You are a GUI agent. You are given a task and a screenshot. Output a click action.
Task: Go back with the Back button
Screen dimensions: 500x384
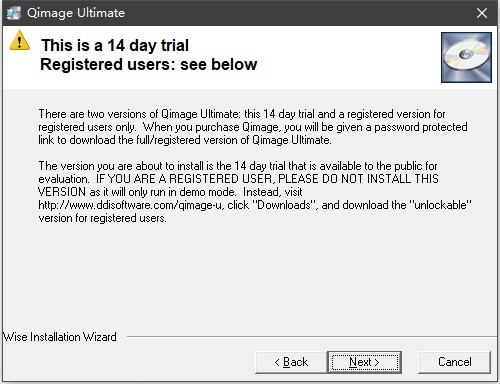pyautogui.click(x=291, y=362)
